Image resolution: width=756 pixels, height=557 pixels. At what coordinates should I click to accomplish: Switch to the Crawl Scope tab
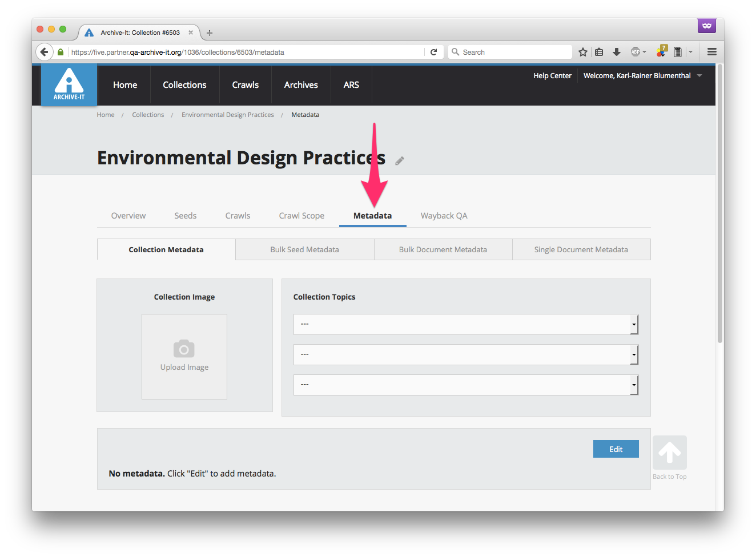(301, 216)
